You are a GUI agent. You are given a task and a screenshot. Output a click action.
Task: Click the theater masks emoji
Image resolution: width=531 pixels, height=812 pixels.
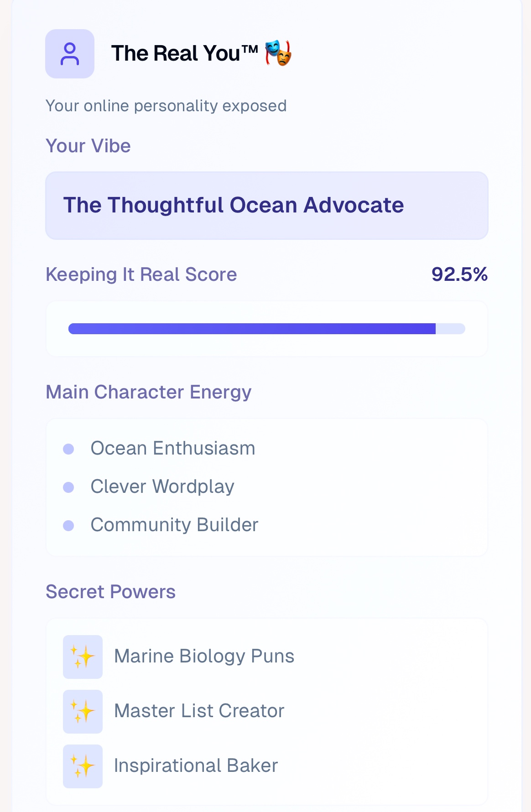[278, 53]
